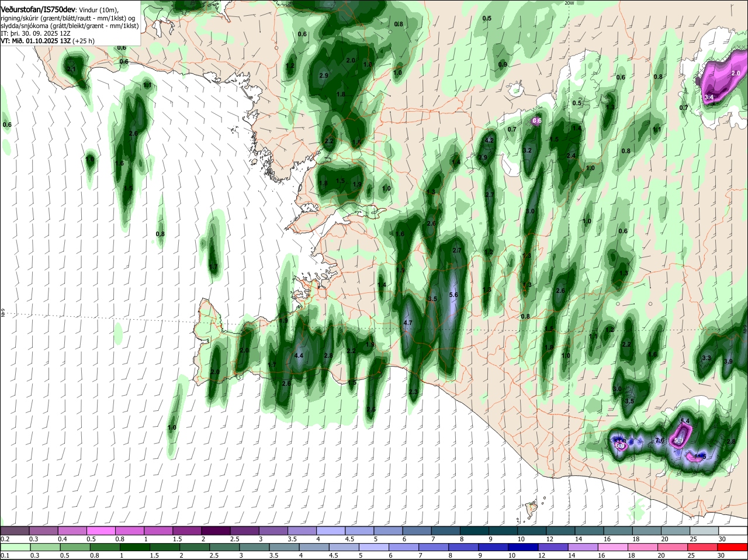Click the 14 swatch in upper legend row
748x560 pixels.
click(x=590, y=531)
